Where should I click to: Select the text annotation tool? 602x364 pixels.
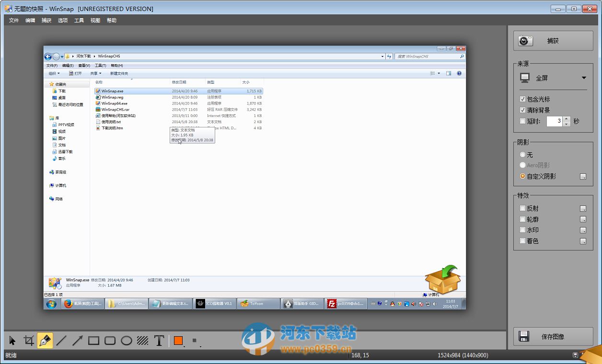pyautogui.click(x=159, y=340)
